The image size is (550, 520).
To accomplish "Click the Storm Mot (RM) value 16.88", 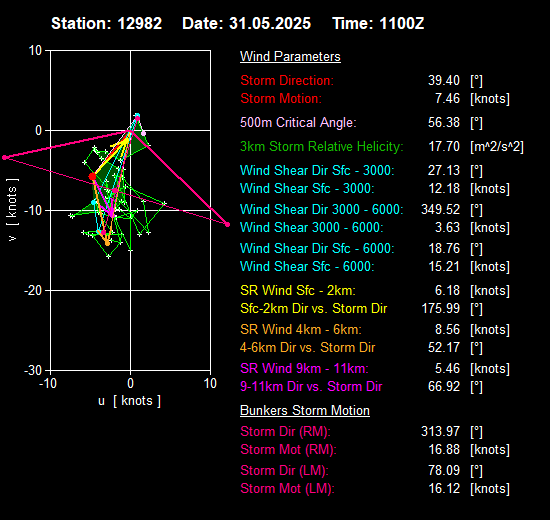I will point(444,449).
